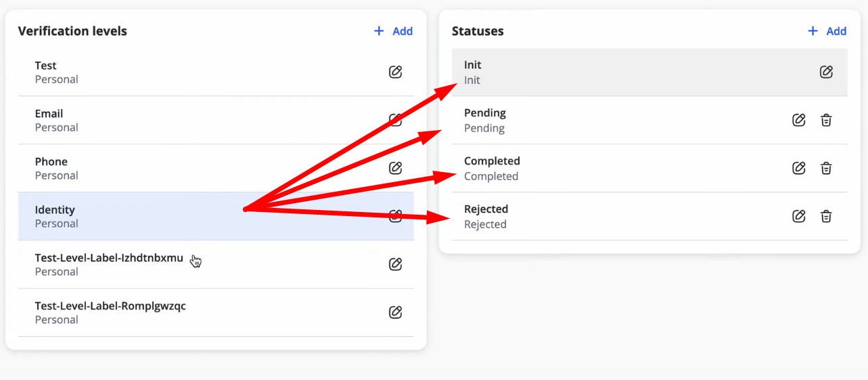The width and height of the screenshot is (868, 380).
Task: Select the Identity verification level
Action: (x=216, y=216)
